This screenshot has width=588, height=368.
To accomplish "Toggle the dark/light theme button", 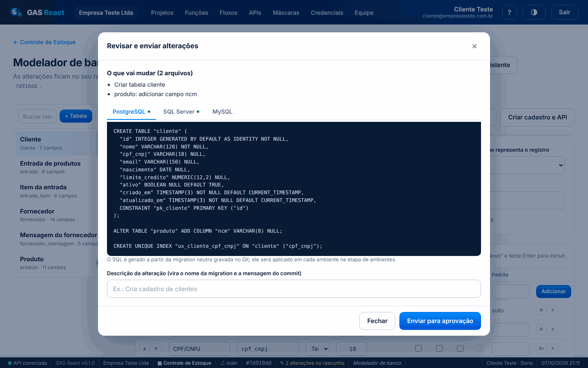I will point(534,12).
